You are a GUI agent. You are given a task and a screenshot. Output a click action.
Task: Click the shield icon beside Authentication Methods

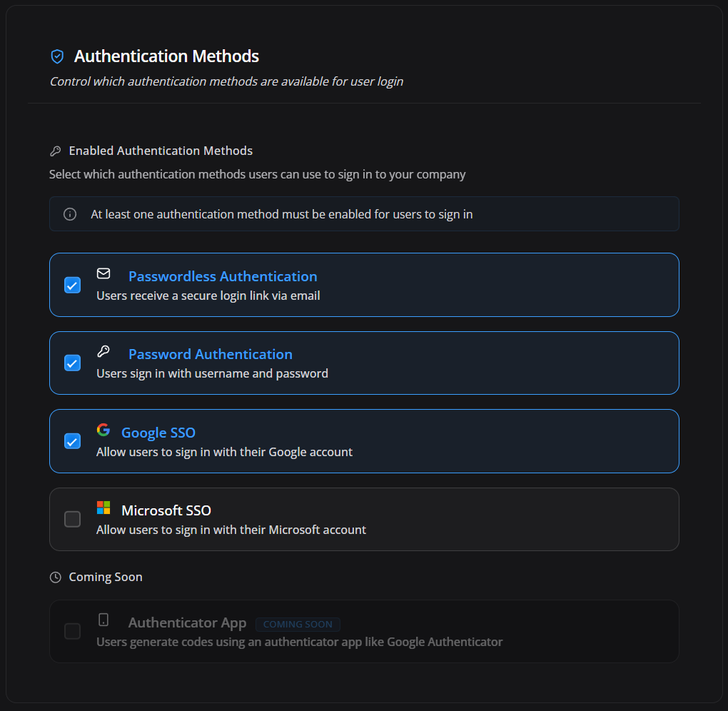tap(57, 56)
